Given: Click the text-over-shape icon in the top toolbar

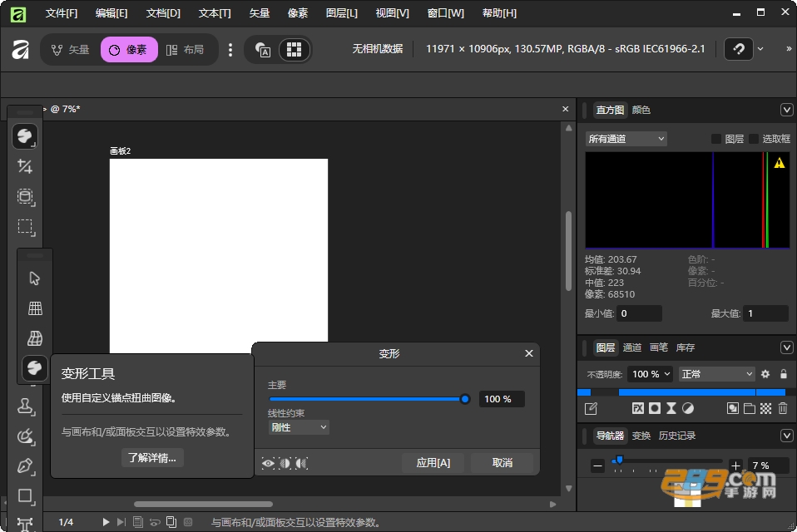Looking at the screenshot, I should pos(263,49).
